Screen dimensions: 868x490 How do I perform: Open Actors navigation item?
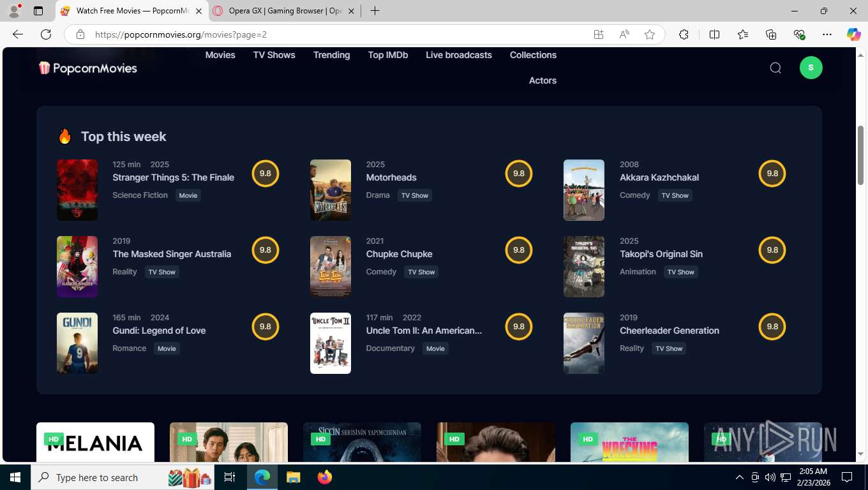pos(542,80)
